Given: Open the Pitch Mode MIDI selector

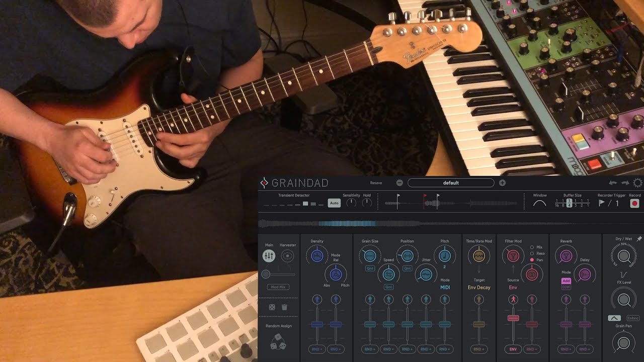Looking at the screenshot, I should click(445, 288).
